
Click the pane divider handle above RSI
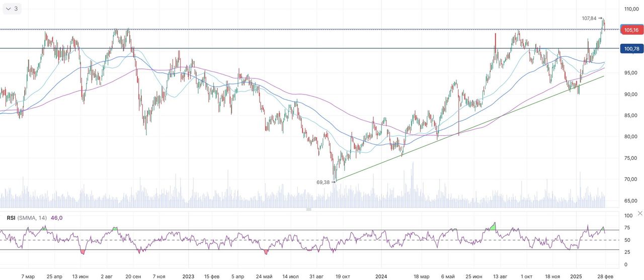click(x=308, y=209)
